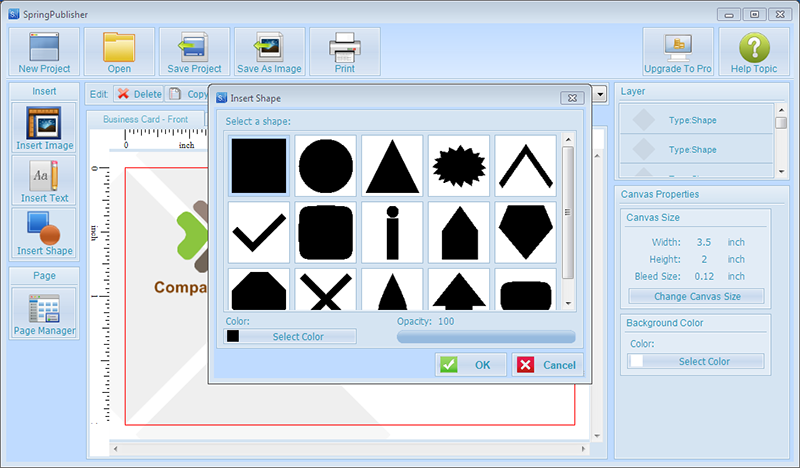
Task: Switch to Business Card - Front tab
Action: pos(145,119)
